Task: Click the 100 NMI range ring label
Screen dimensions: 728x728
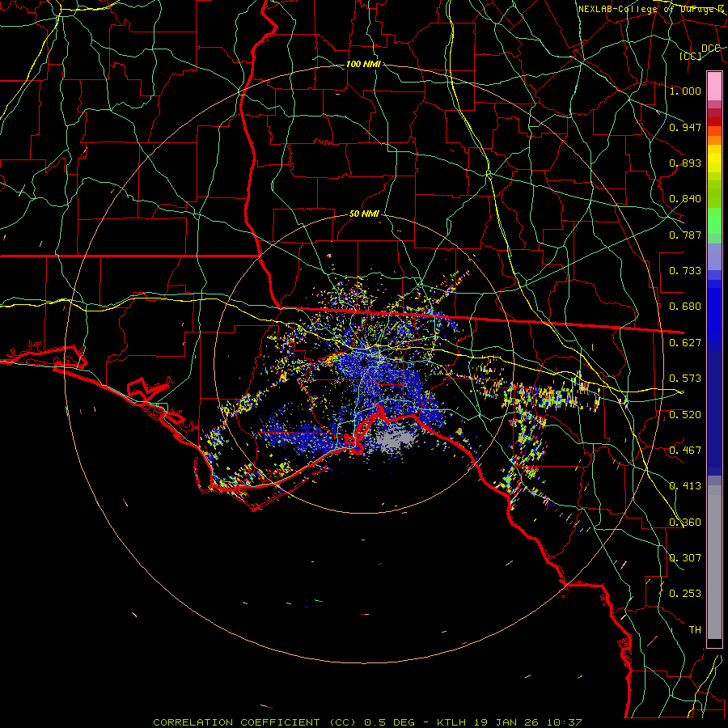Action: [x=363, y=64]
